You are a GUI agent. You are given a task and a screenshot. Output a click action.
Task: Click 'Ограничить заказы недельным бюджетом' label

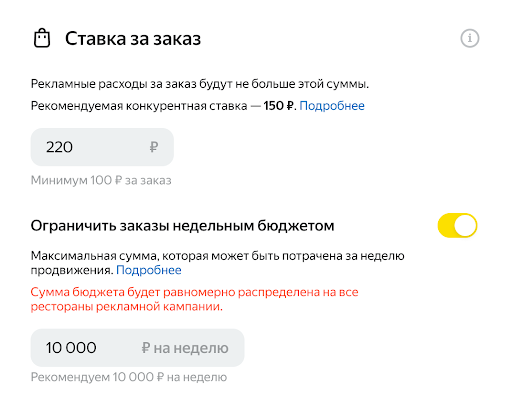182,226
